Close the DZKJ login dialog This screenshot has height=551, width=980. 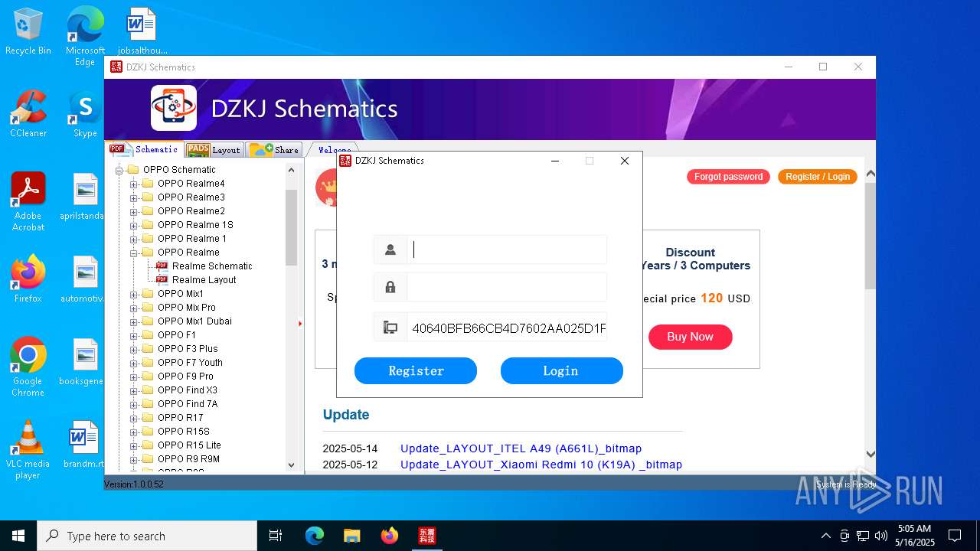[625, 161]
